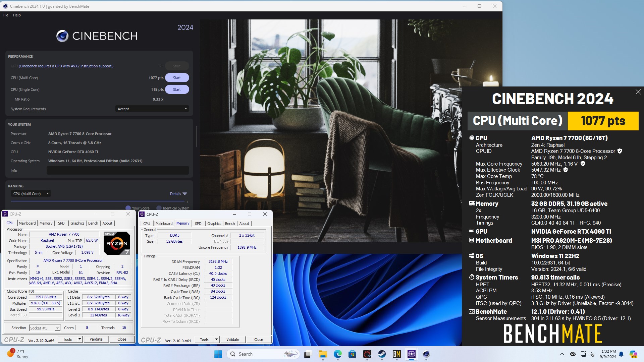Open the File menu in Cinebench

pyautogui.click(x=5, y=15)
